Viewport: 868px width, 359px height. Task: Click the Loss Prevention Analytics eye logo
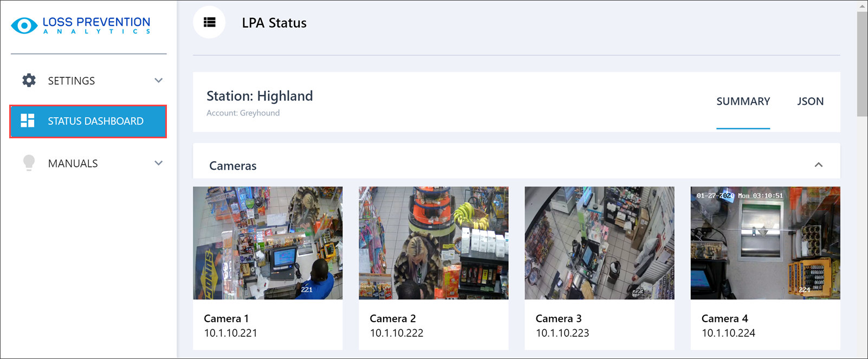coord(24,25)
